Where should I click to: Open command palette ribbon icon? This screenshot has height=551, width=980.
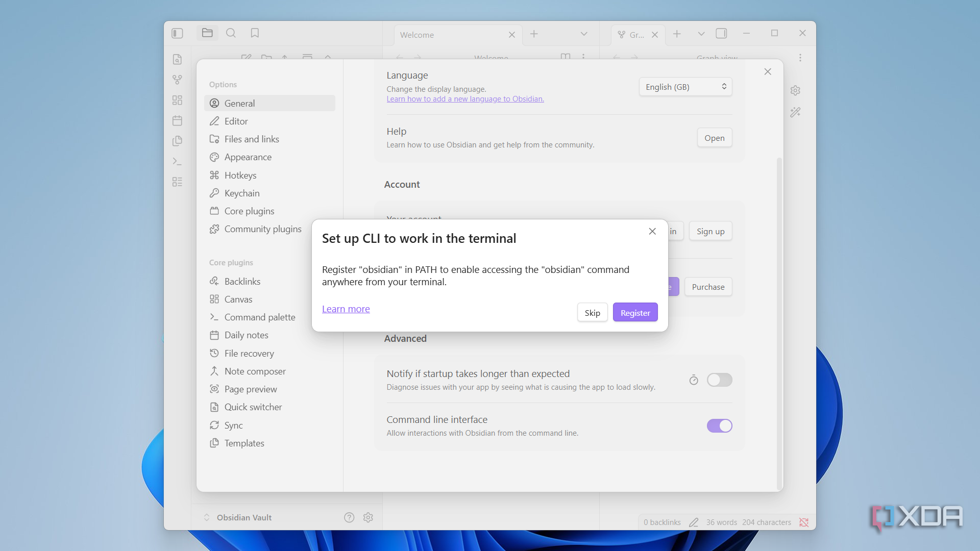177,161
